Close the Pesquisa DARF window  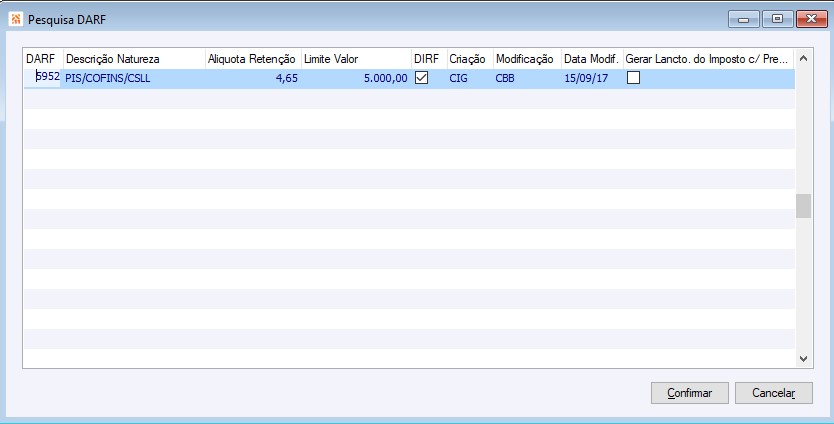coord(811,19)
